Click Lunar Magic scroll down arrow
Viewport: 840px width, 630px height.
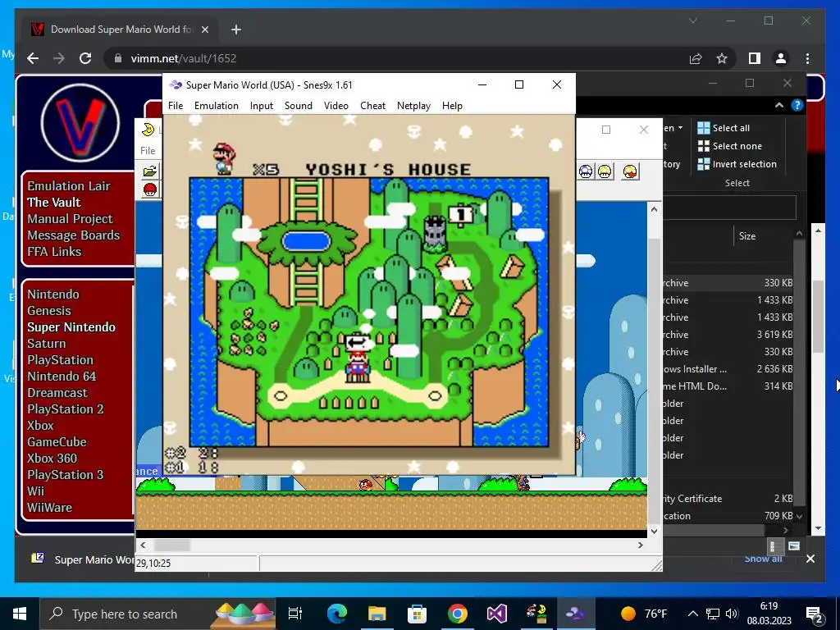(x=654, y=531)
